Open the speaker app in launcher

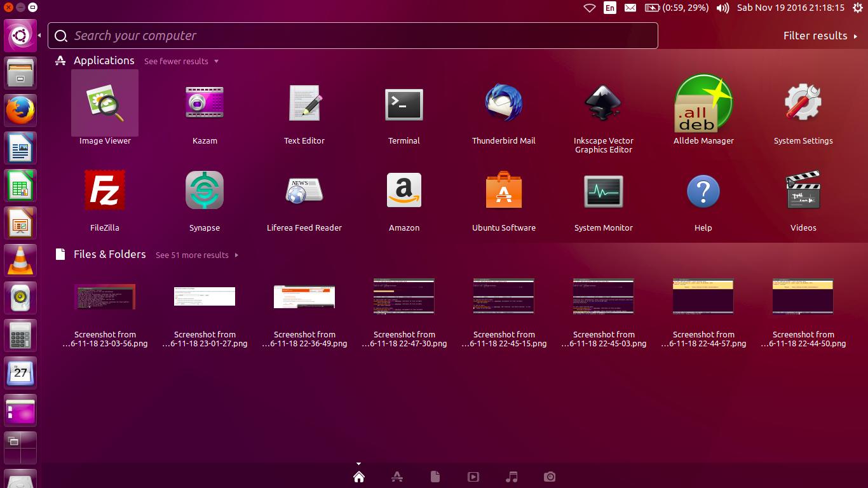pyautogui.click(x=20, y=297)
